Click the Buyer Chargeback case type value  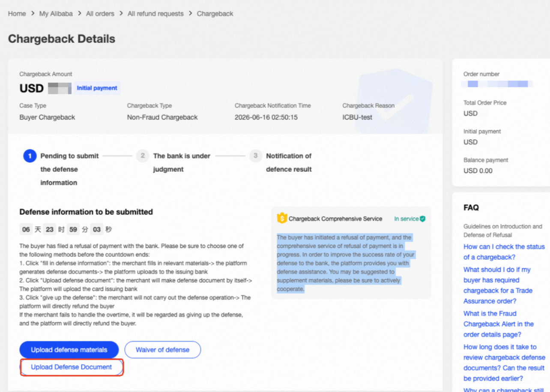tap(47, 117)
